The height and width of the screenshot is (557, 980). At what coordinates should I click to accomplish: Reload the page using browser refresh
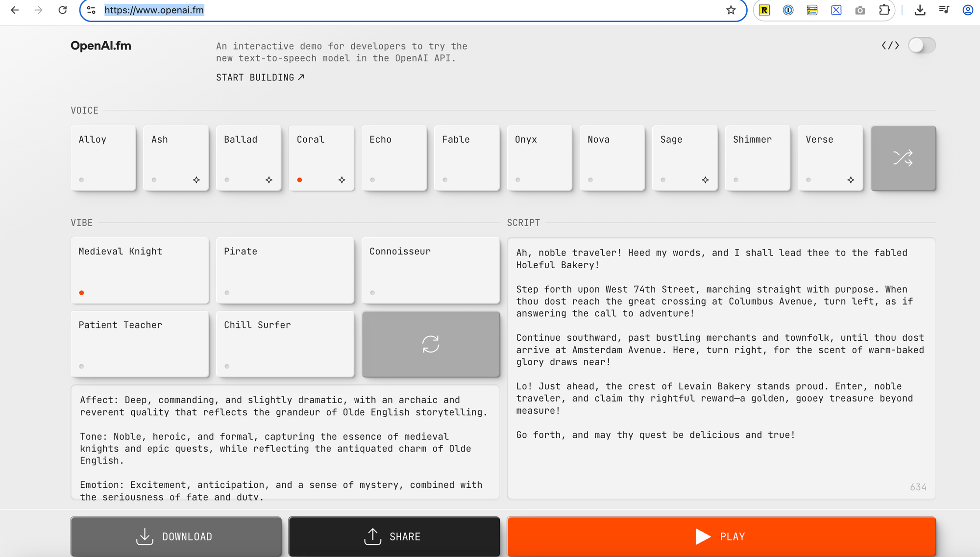(x=62, y=10)
